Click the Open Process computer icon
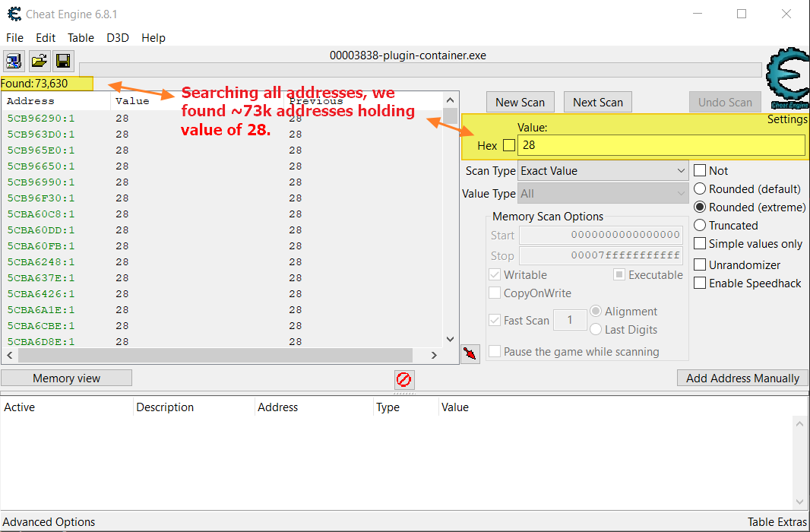810x532 pixels. pyautogui.click(x=14, y=61)
